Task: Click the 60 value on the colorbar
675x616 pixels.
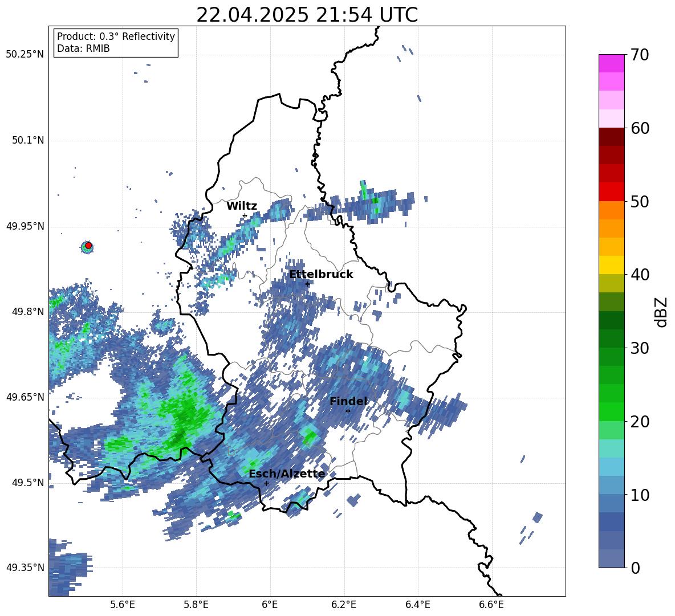Action: [640, 128]
